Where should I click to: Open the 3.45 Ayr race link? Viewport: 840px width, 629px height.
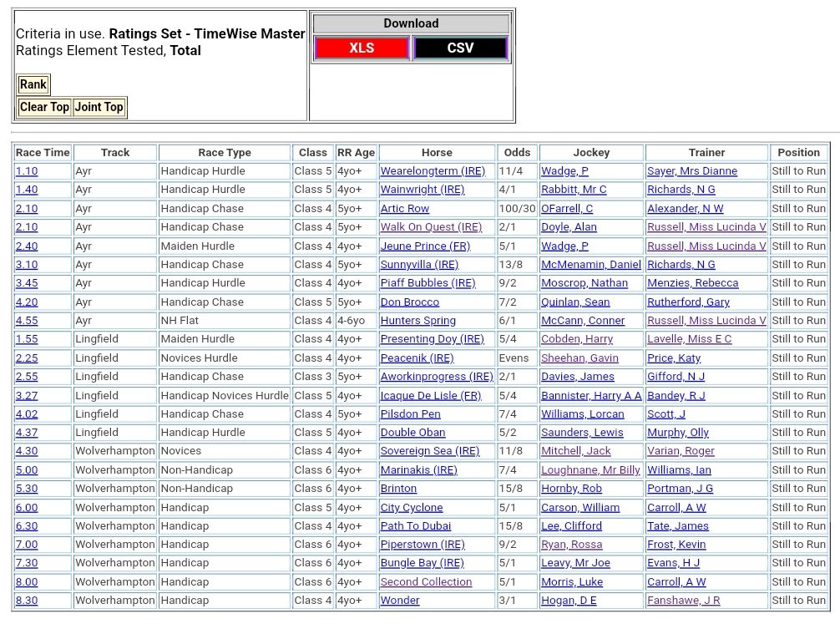pos(27,283)
